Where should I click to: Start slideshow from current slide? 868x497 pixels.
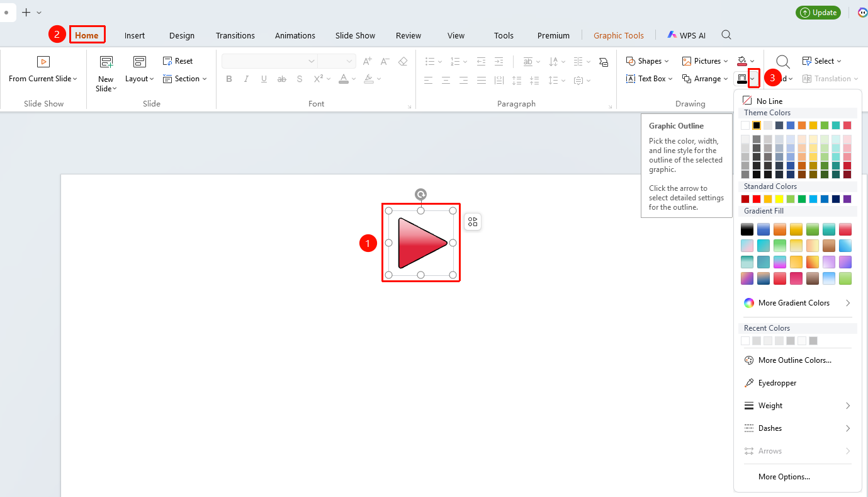pyautogui.click(x=43, y=70)
